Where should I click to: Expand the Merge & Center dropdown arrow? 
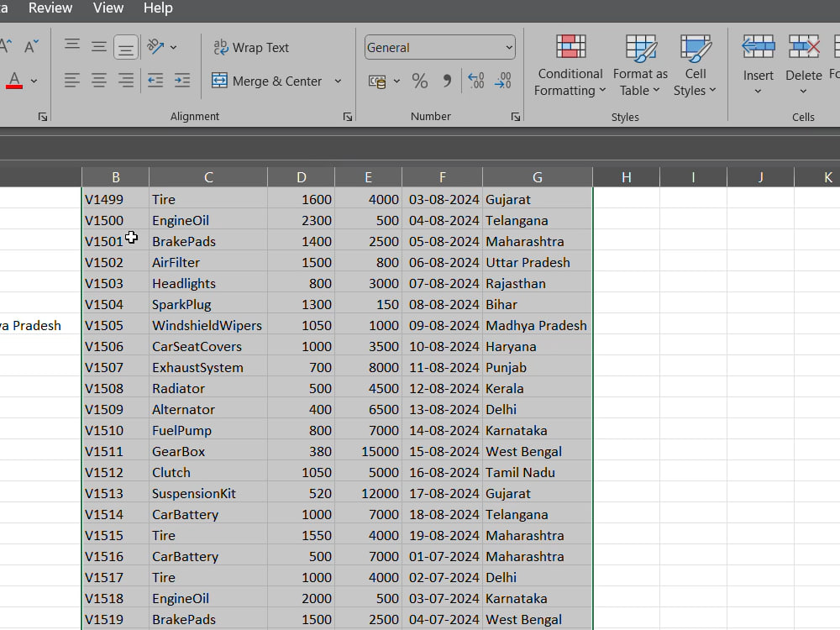[x=338, y=81]
